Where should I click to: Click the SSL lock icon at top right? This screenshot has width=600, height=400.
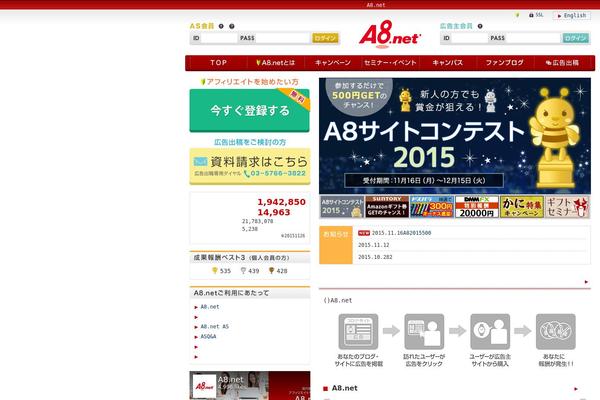(531, 15)
